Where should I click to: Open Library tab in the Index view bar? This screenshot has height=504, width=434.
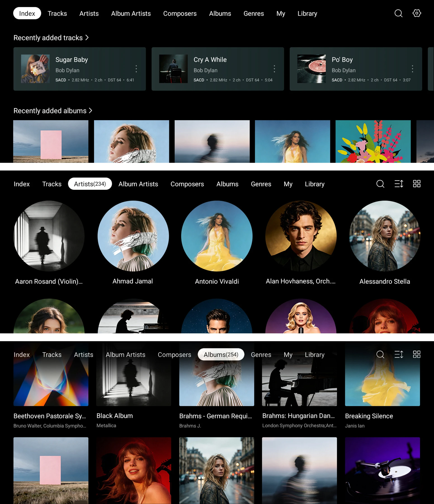(x=307, y=13)
